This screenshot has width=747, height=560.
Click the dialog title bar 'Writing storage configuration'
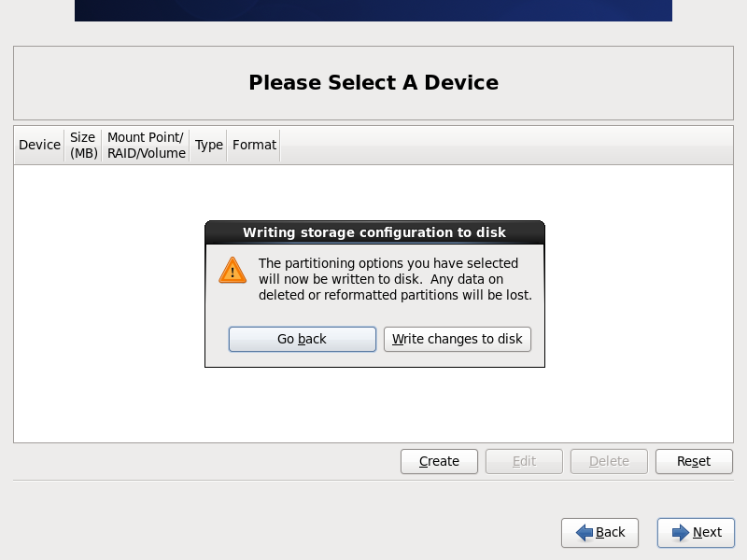pos(374,232)
